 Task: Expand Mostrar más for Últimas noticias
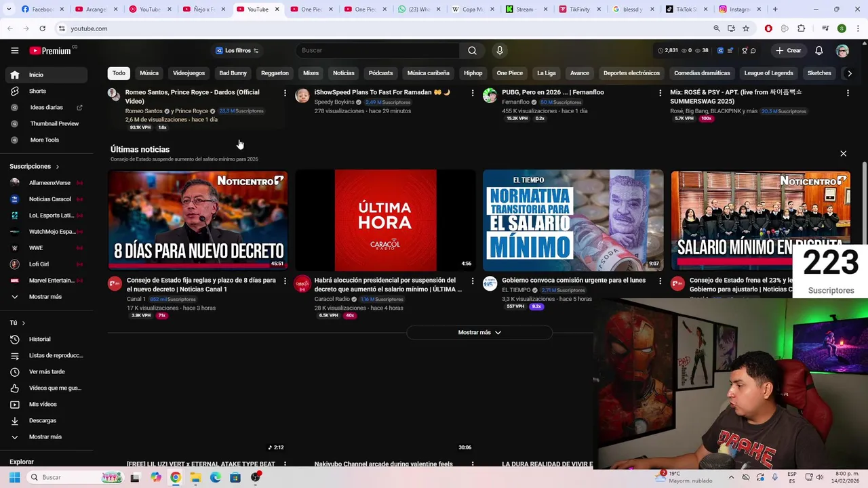pyautogui.click(x=479, y=333)
